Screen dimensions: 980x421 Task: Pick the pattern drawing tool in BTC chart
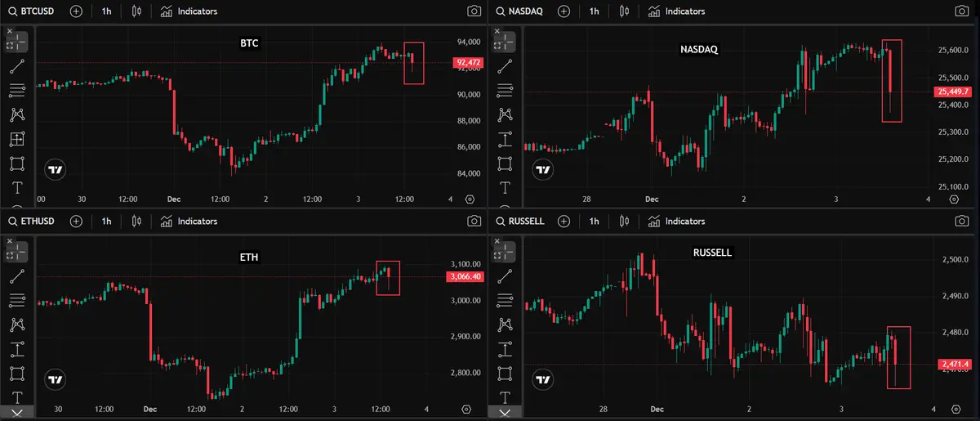(18, 115)
